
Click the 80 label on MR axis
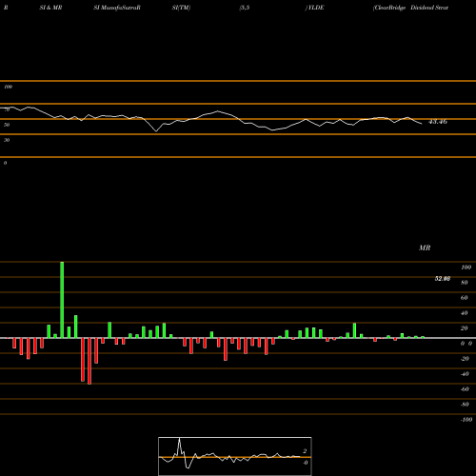[465, 283]
